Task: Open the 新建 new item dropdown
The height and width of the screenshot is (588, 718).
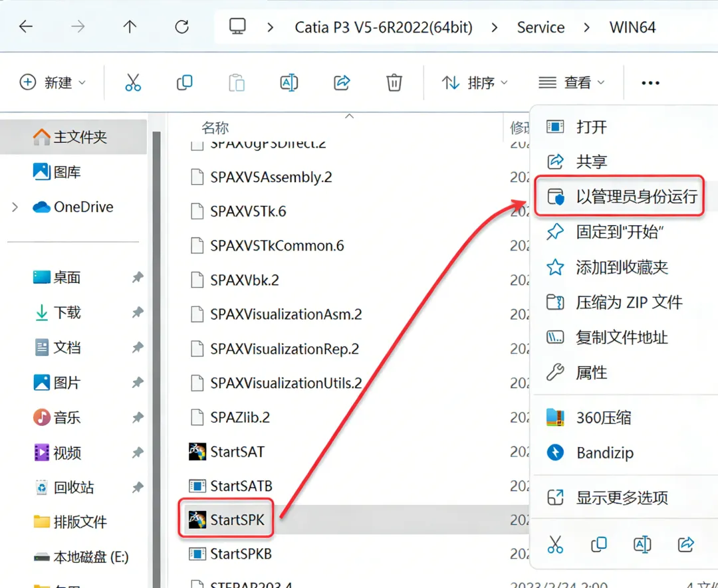Action: point(53,82)
